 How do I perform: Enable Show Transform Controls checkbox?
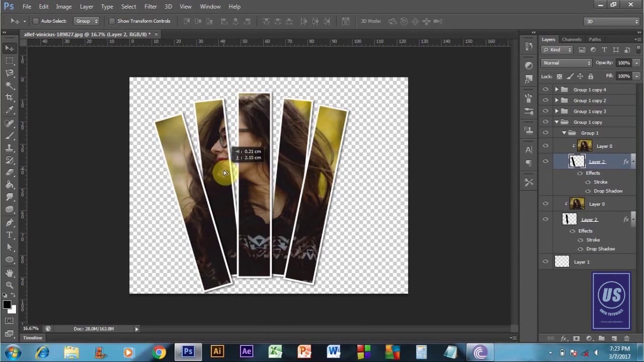point(112,21)
